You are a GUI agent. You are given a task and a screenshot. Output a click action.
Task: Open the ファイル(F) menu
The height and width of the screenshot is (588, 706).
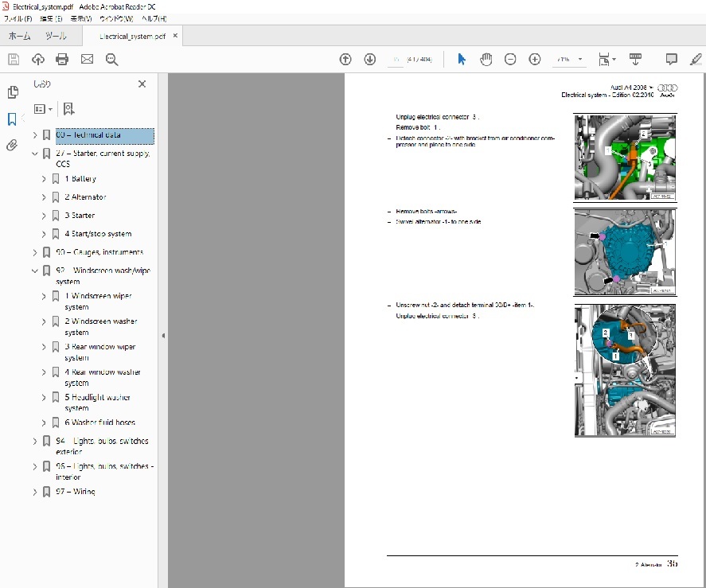(18, 18)
